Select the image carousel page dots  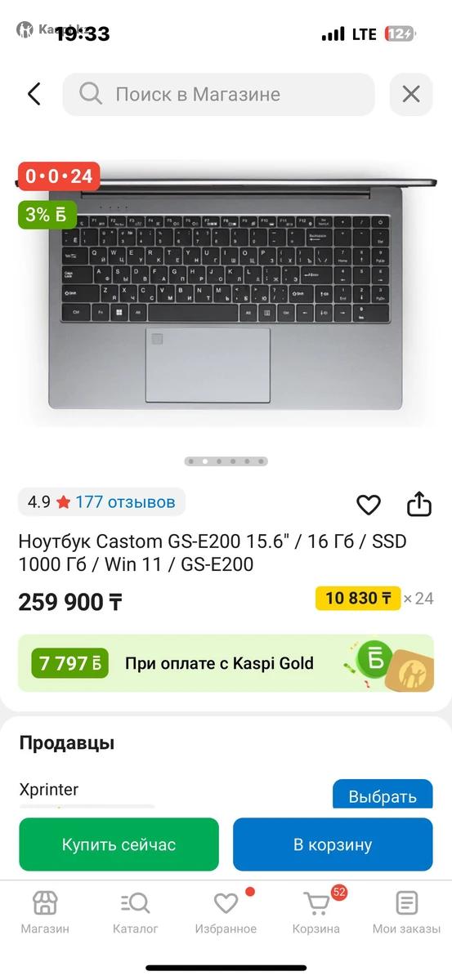(x=226, y=461)
